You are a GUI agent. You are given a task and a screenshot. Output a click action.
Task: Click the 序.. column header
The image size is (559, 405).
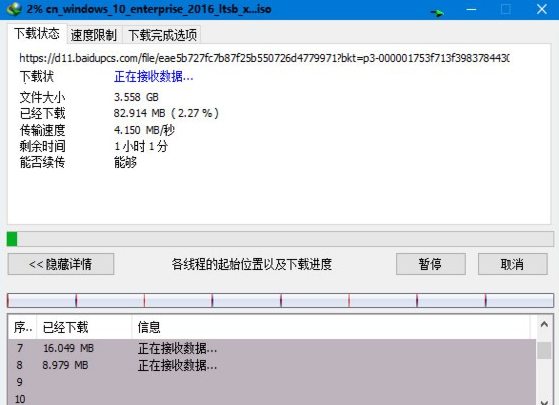coord(22,327)
